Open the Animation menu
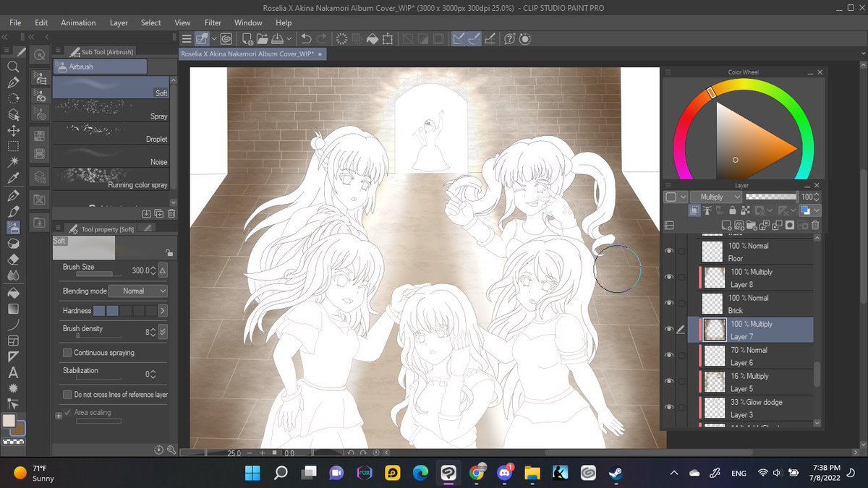This screenshot has width=868, height=488. [x=78, y=22]
